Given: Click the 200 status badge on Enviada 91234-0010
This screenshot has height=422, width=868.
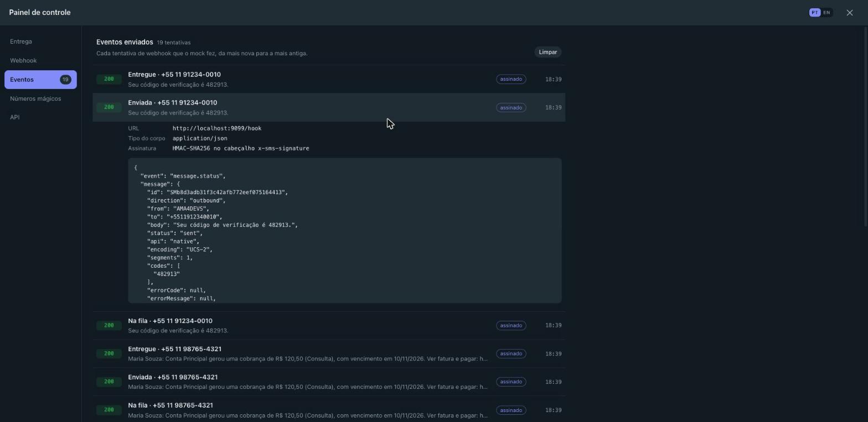Looking at the screenshot, I should [x=108, y=107].
